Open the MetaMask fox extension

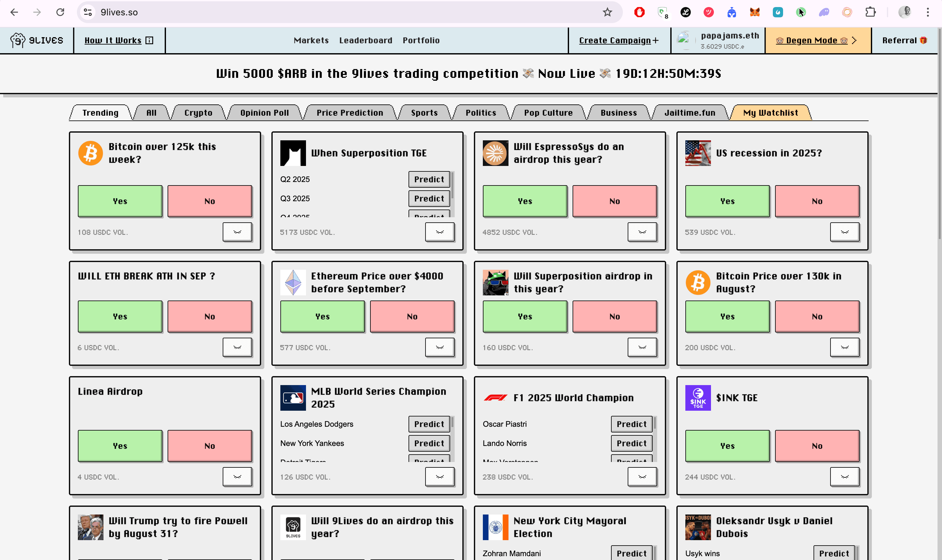(755, 12)
